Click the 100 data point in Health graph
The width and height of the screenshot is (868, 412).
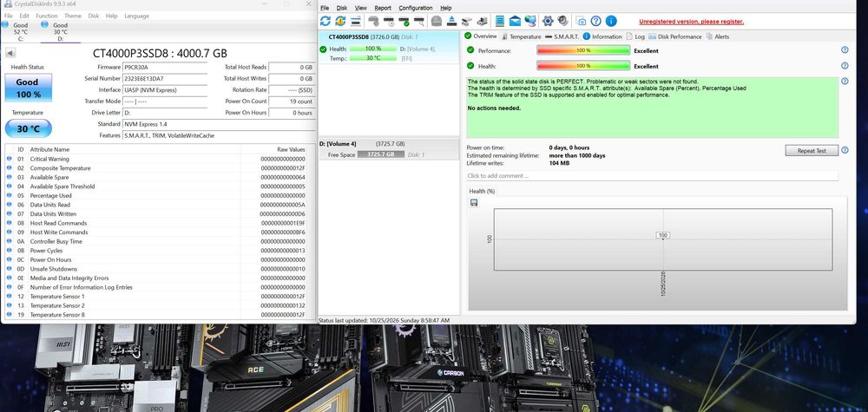tap(662, 236)
